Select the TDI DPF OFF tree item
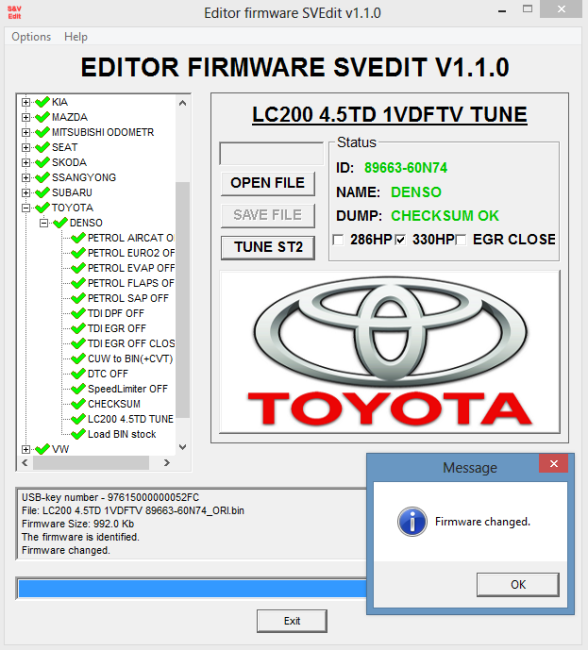The image size is (588, 650). [116, 313]
